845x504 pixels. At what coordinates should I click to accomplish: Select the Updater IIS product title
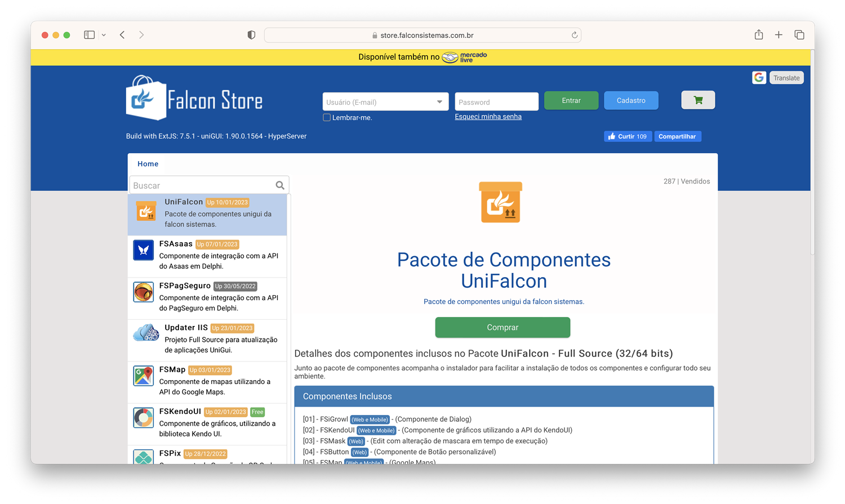(186, 327)
